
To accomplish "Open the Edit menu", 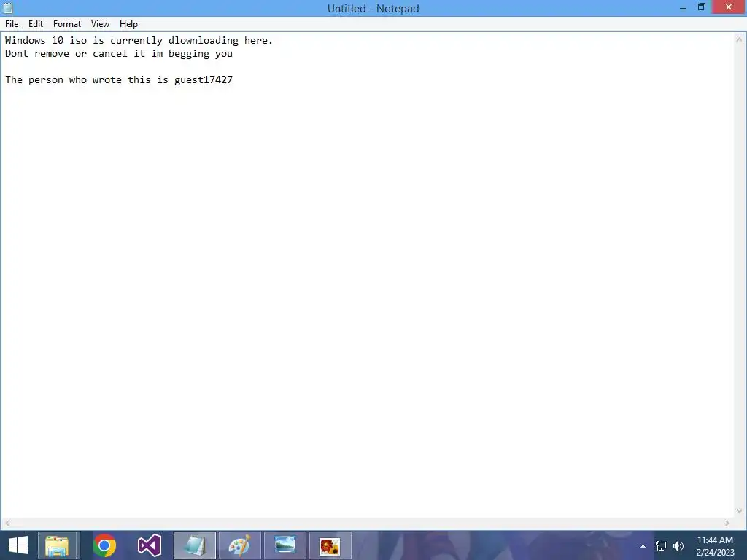I will pyautogui.click(x=35, y=24).
